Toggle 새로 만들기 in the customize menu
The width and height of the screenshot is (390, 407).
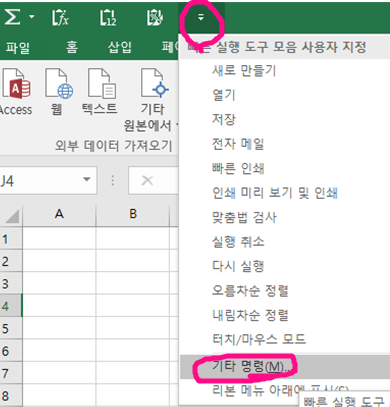click(285, 71)
